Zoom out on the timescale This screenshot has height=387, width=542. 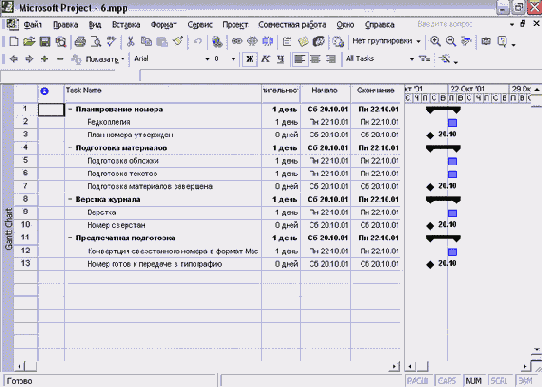click(451, 42)
